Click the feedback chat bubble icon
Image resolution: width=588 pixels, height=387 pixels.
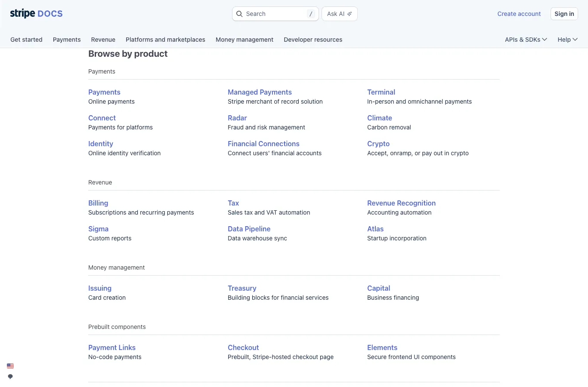10,377
